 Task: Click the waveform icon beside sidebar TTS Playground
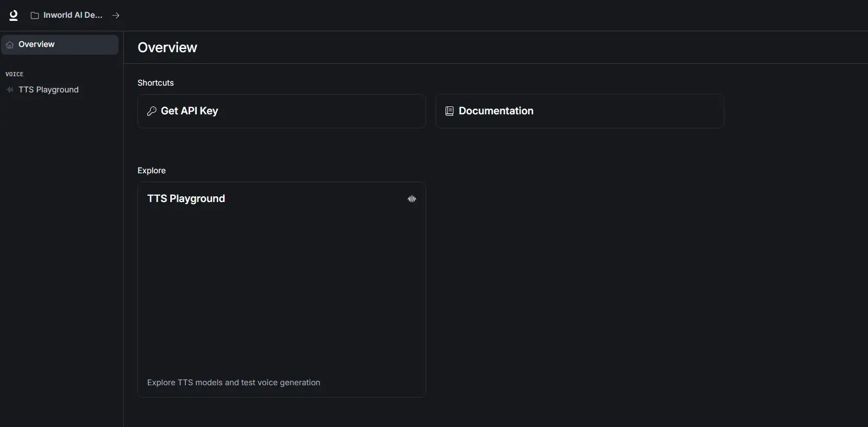[10, 90]
